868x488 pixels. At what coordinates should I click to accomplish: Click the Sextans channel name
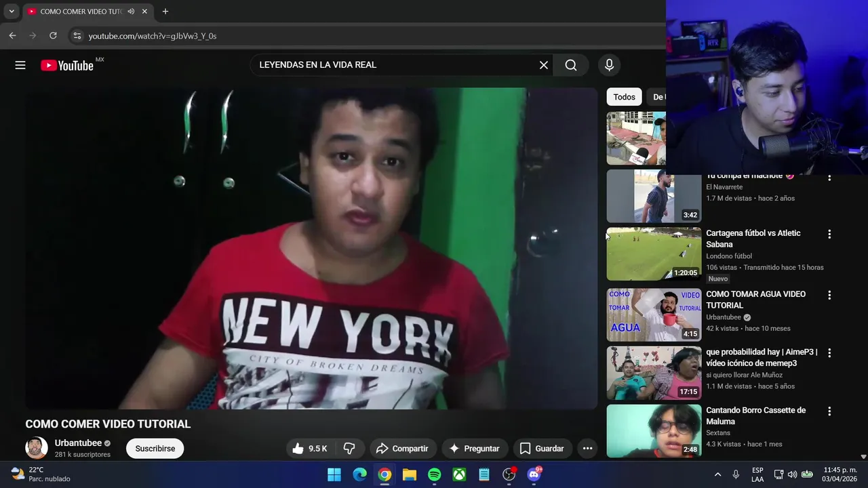(718, 433)
